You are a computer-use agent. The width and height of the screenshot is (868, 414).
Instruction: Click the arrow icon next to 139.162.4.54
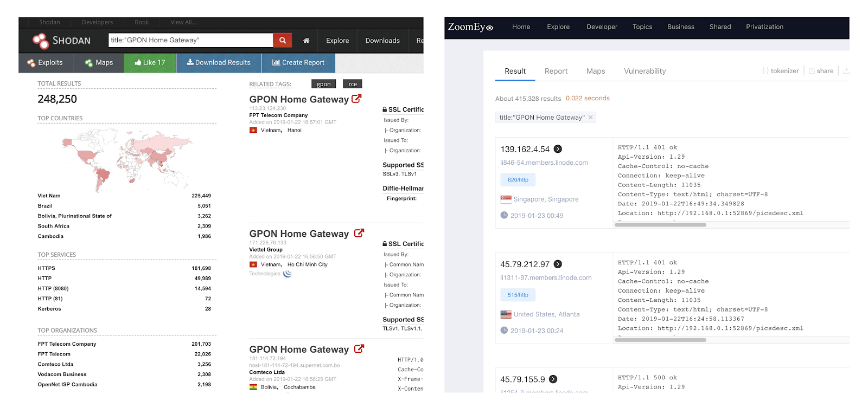point(558,149)
